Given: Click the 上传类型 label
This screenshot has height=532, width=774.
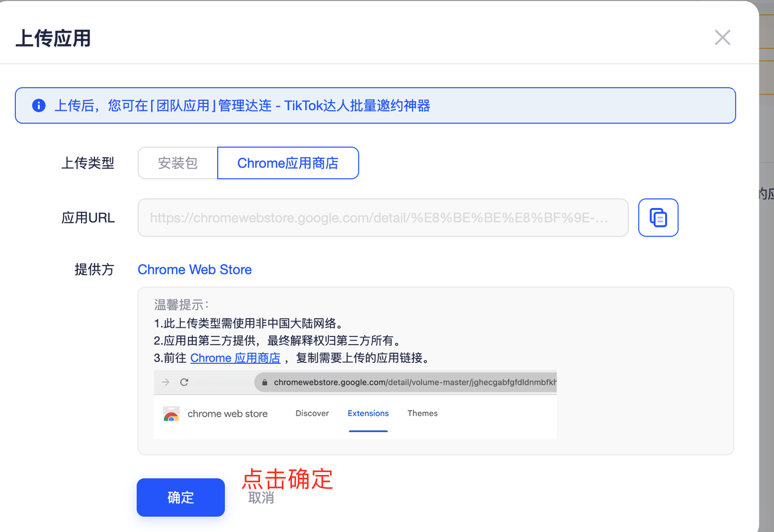Looking at the screenshot, I should 88,163.
